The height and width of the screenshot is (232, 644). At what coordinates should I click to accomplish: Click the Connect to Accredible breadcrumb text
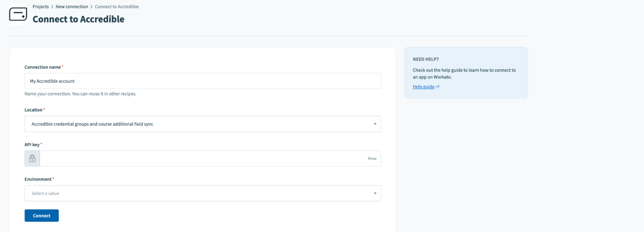pyautogui.click(x=117, y=6)
